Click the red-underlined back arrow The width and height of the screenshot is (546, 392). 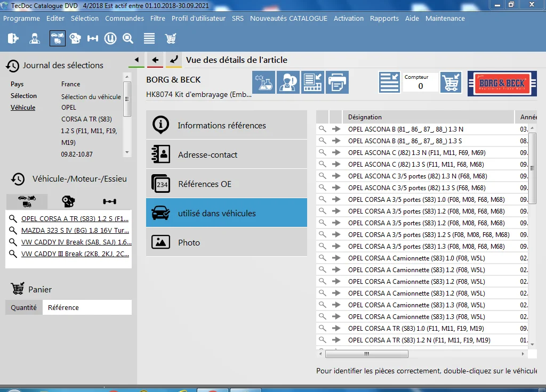coord(155,60)
